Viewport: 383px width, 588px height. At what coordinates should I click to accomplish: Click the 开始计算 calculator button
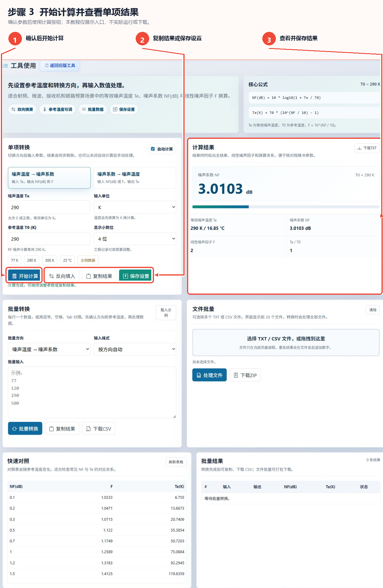25,276
